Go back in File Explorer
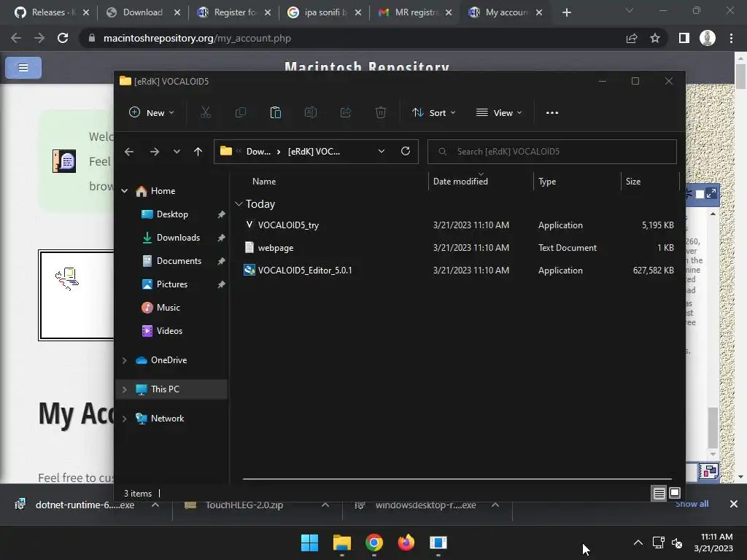The image size is (747, 560). [129, 152]
